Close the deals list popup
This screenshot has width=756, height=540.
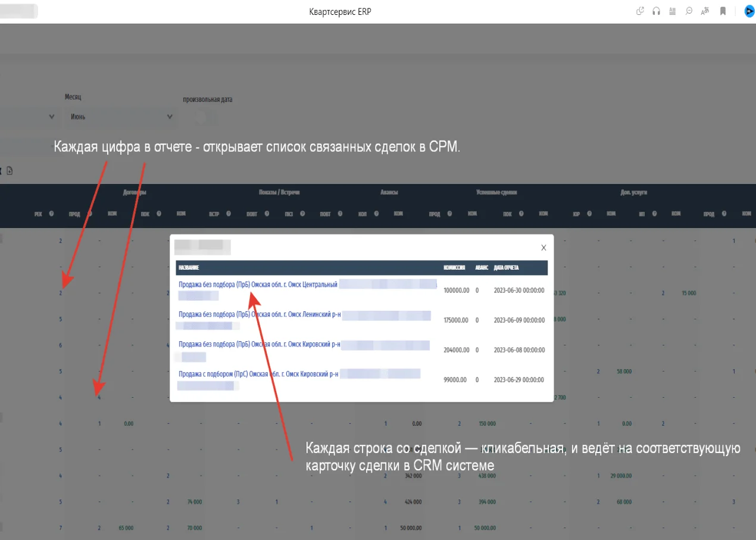[543, 247]
